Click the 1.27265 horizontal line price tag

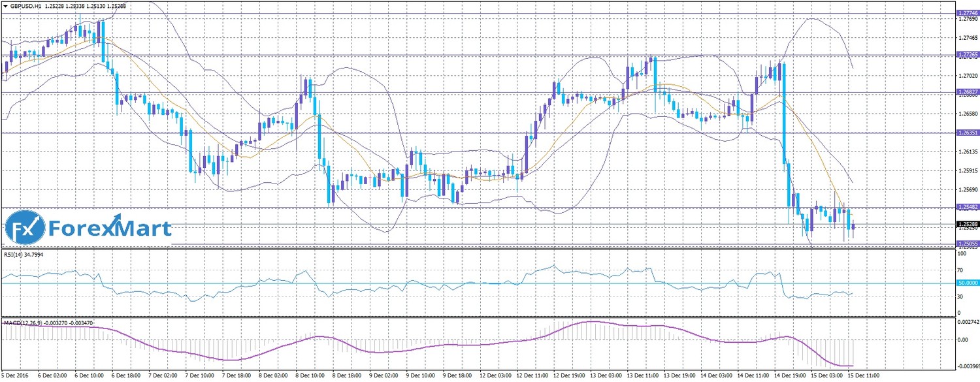967,54
